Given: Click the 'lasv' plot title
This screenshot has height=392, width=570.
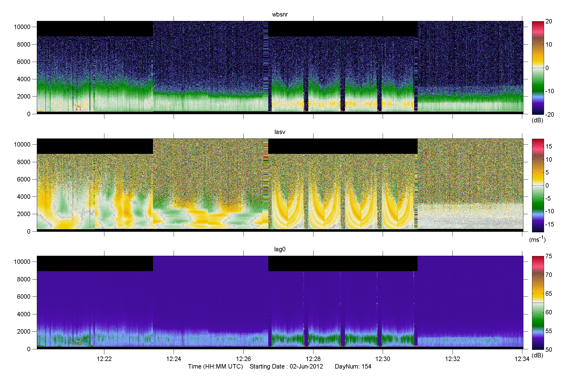Looking at the screenshot, I should [280, 132].
